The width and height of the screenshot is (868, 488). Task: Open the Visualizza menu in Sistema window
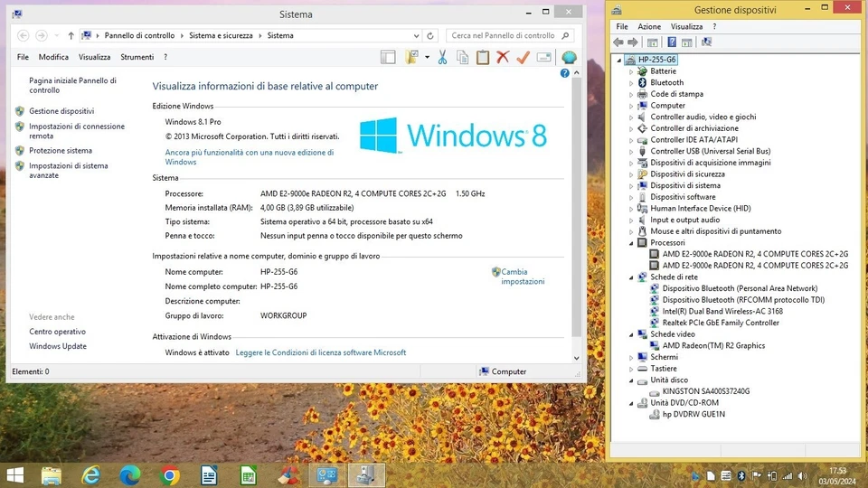[95, 57]
